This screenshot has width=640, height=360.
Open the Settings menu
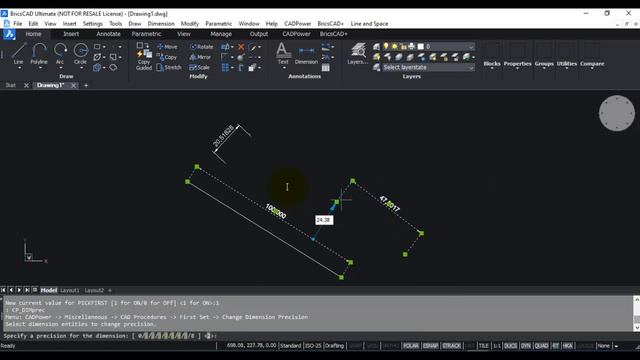(x=93, y=24)
